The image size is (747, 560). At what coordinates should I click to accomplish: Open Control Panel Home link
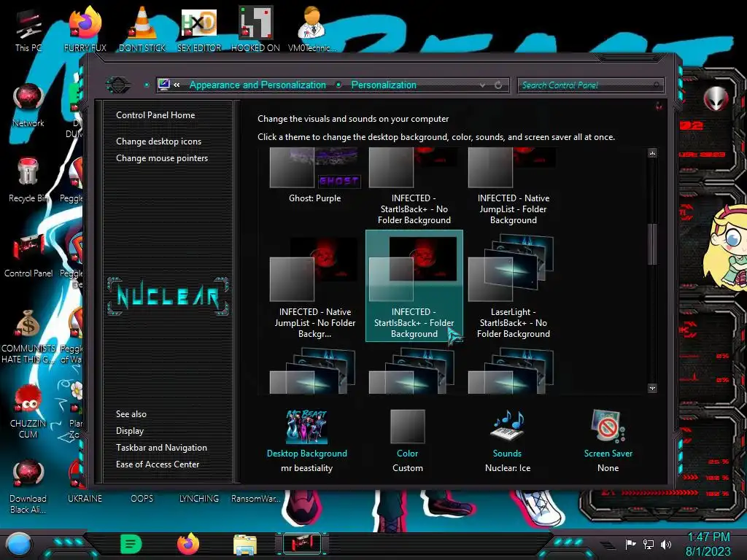[155, 115]
